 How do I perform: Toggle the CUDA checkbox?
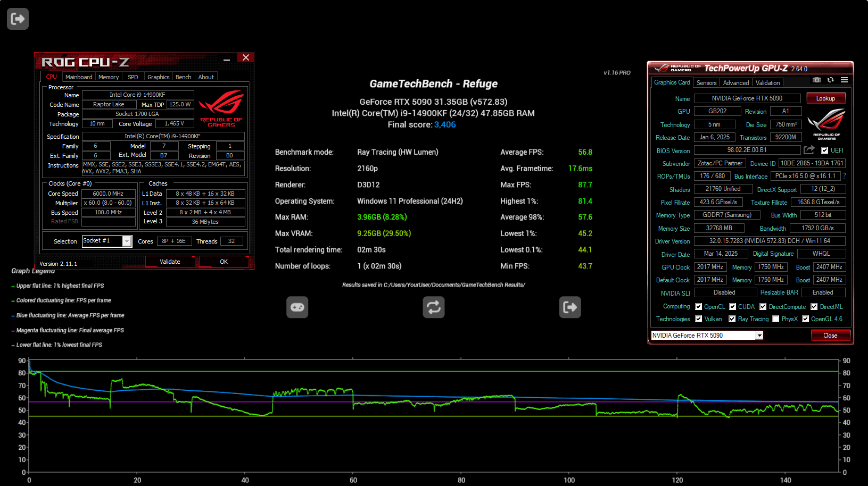coord(732,307)
